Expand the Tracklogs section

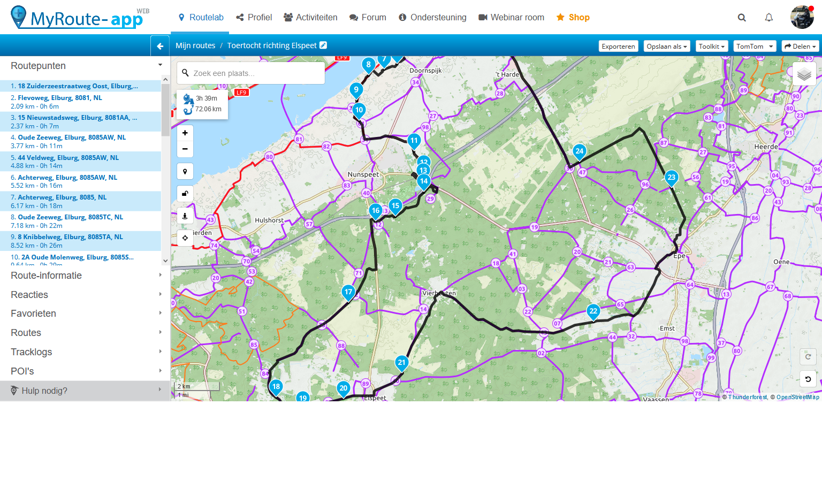click(85, 352)
